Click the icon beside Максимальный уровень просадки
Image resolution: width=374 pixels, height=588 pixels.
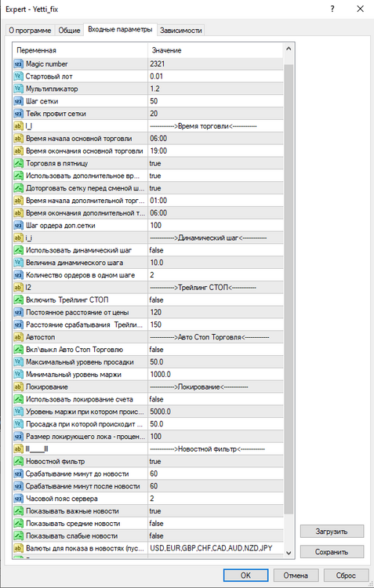click(x=18, y=362)
